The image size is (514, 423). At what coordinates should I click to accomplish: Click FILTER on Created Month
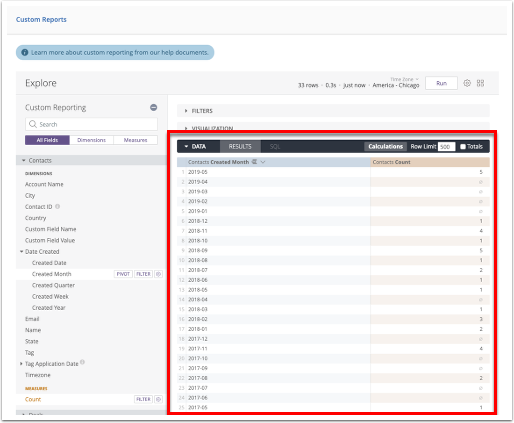click(x=143, y=274)
